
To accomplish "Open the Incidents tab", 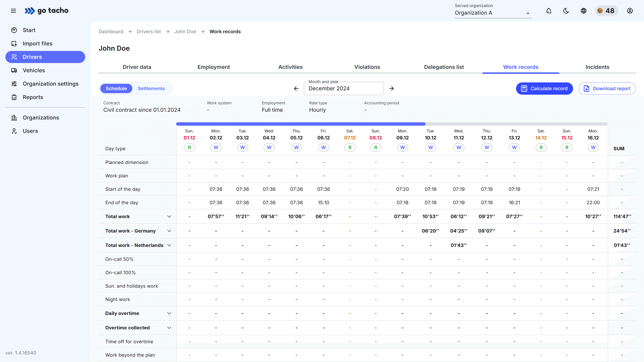I will [x=597, y=67].
